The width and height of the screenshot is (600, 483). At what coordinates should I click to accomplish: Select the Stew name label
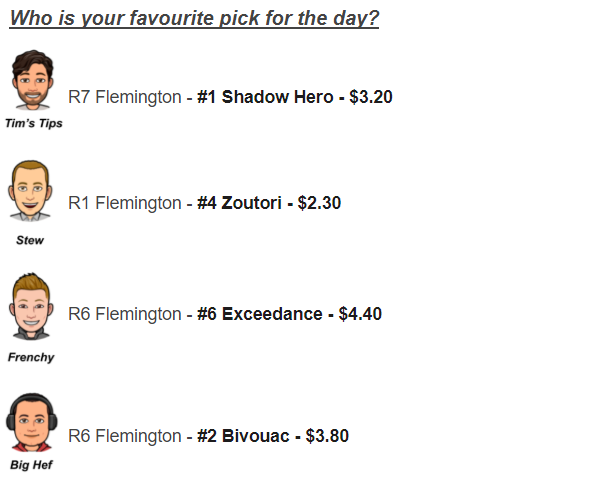click(30, 240)
